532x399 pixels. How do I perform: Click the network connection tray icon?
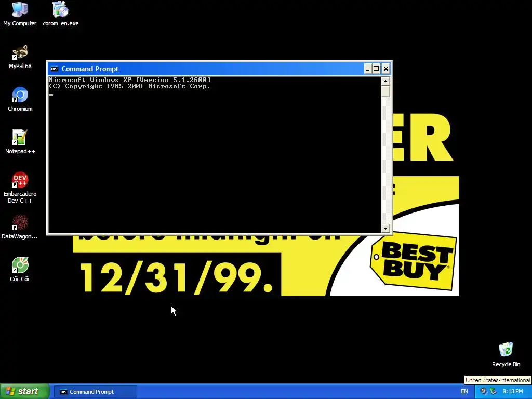[493, 392]
